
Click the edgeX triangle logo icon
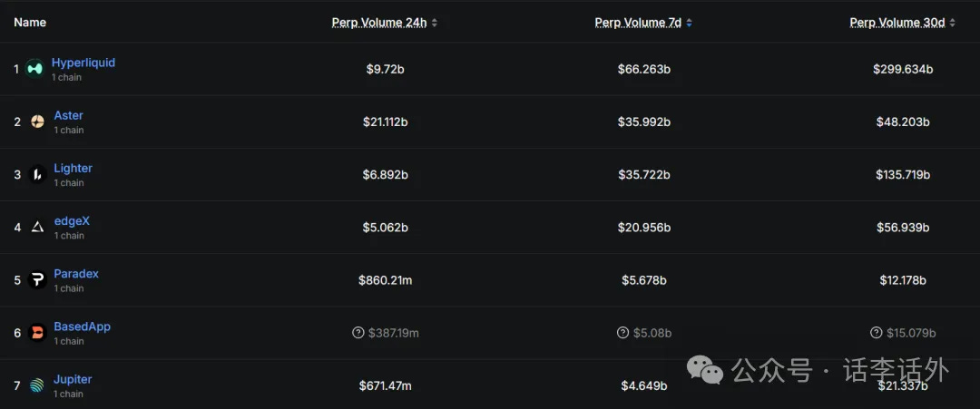pyautogui.click(x=37, y=227)
